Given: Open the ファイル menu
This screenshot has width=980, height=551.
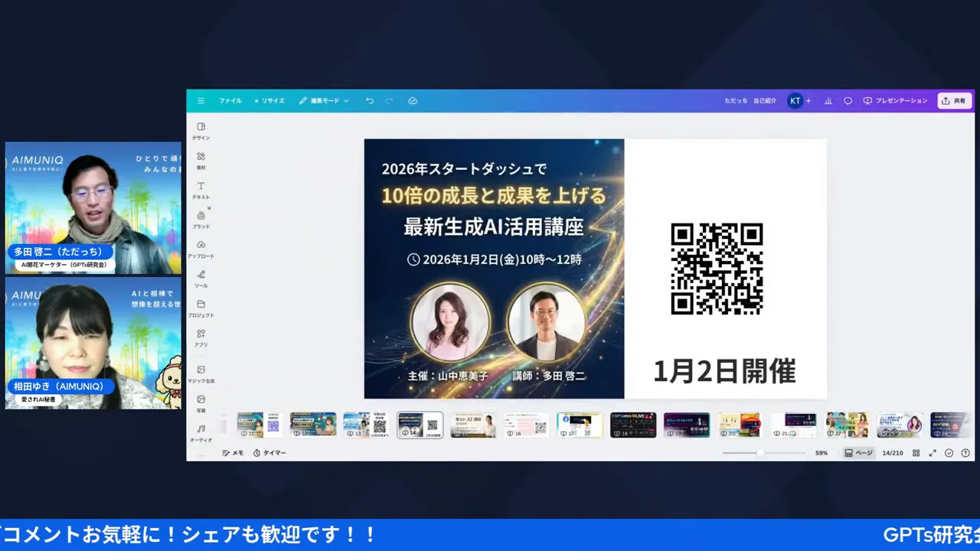Looking at the screenshot, I should [230, 100].
